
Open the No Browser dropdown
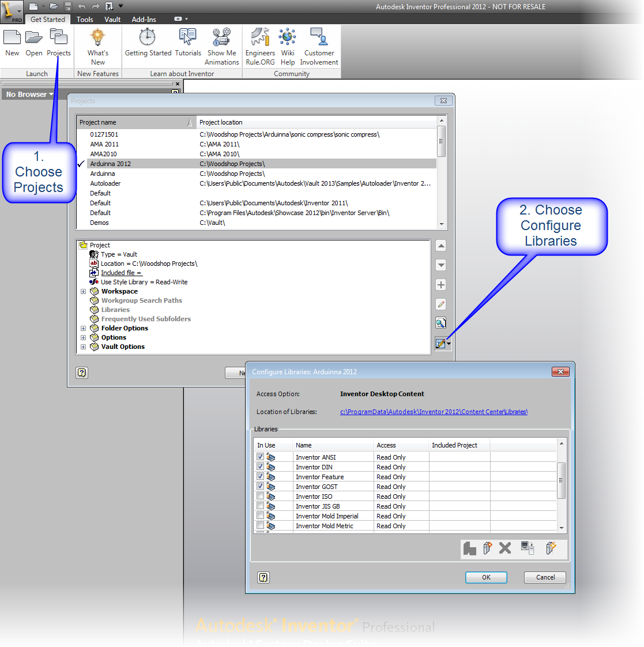(x=30, y=95)
